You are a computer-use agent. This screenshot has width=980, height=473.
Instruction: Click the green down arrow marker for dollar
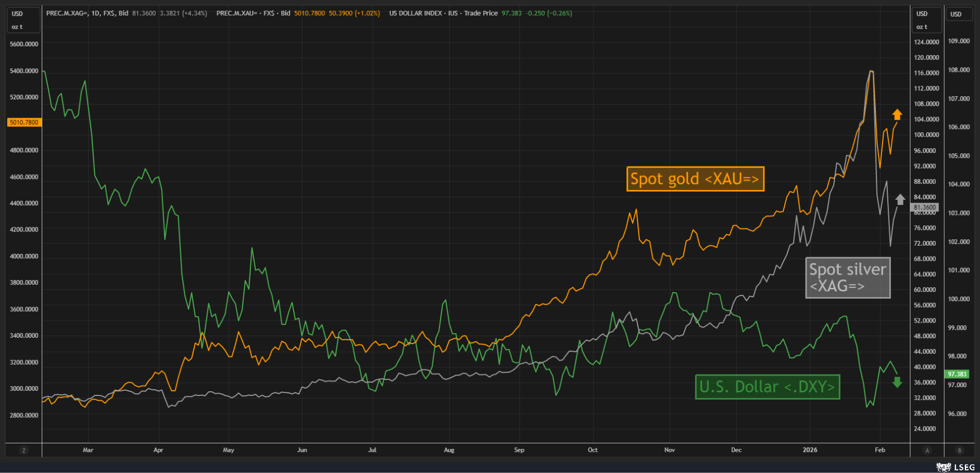tap(897, 383)
